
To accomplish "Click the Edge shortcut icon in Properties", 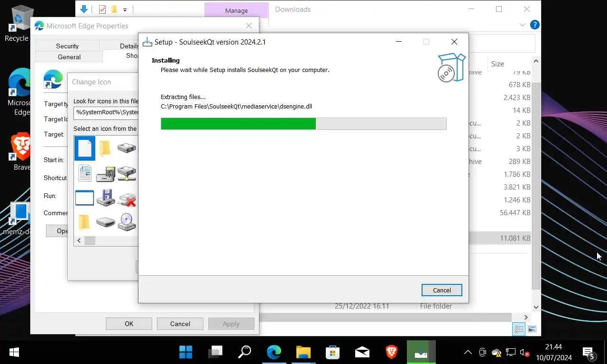I will [x=53, y=79].
